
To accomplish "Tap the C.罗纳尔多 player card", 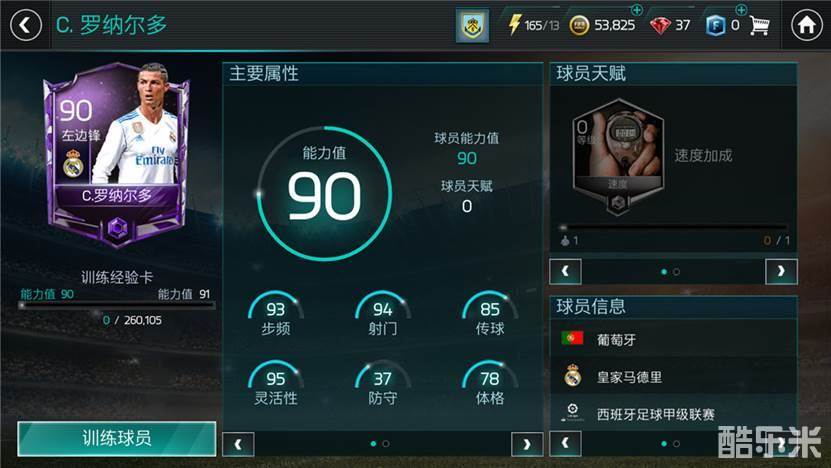I will (x=116, y=154).
